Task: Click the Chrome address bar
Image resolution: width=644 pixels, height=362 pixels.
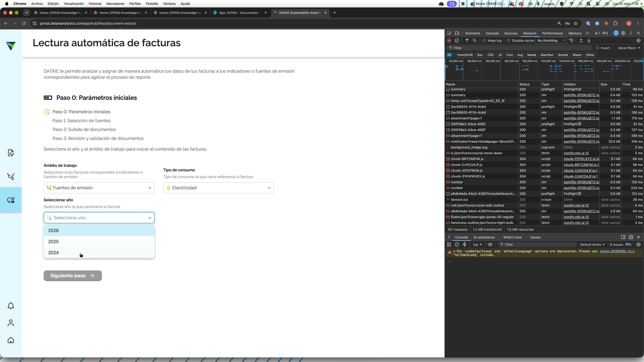Action: (x=295, y=23)
